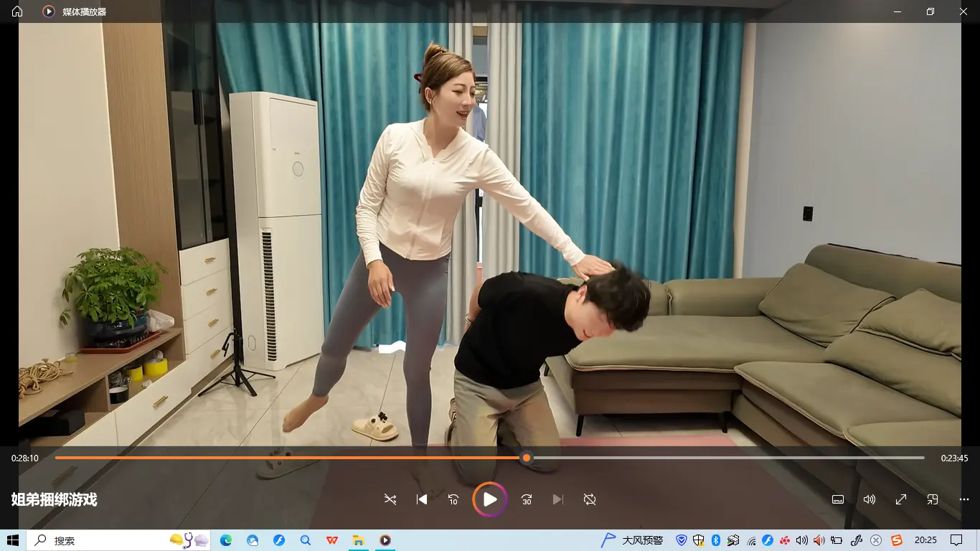Click the Home icon in title bar
980x551 pixels.
point(17,11)
